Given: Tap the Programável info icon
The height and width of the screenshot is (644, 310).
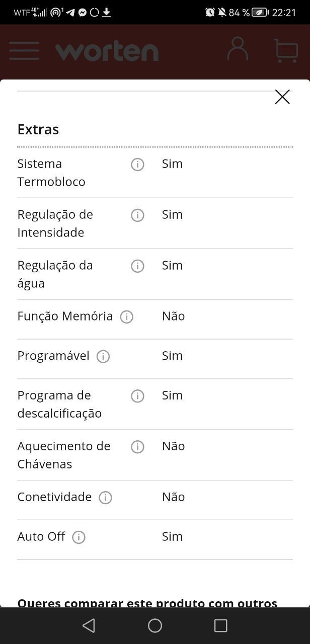Looking at the screenshot, I should click(103, 357).
